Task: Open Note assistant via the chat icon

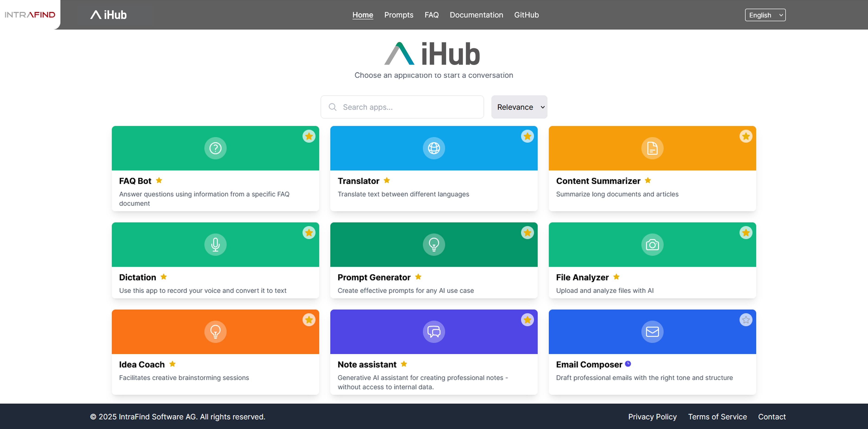Action: click(434, 332)
